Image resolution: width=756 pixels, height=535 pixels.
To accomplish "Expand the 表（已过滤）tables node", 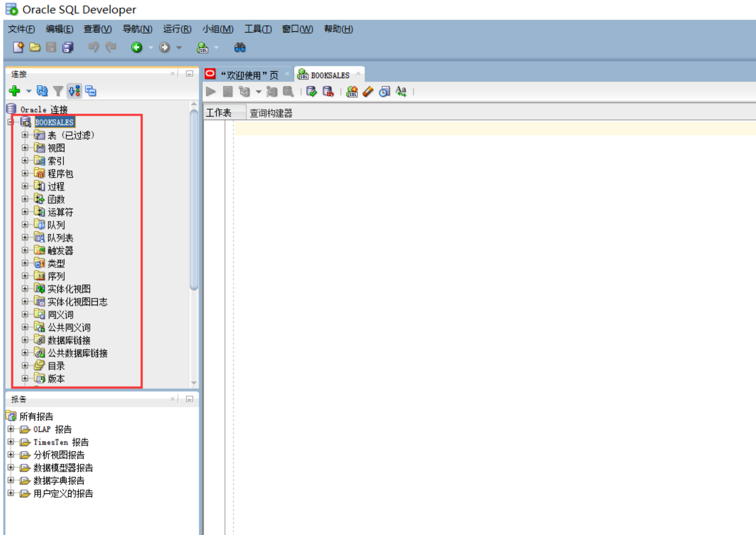I will (x=25, y=135).
